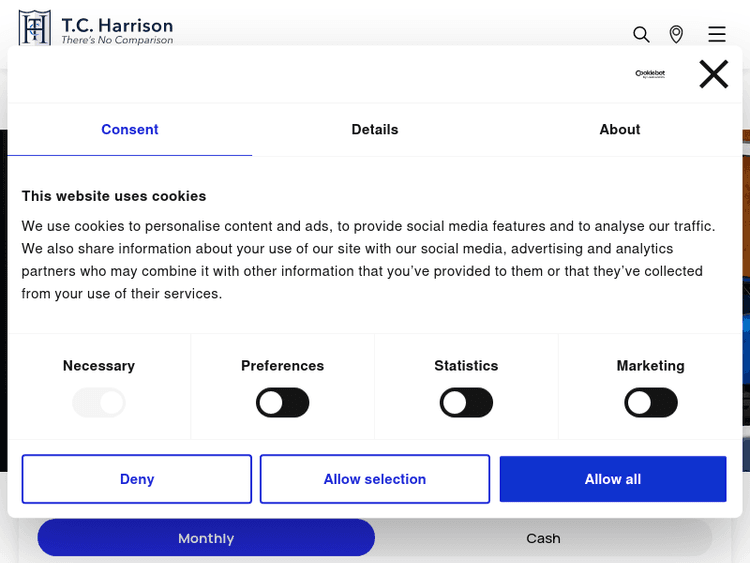
Task: Enable the Statistics cookies toggle
Action: (x=466, y=403)
